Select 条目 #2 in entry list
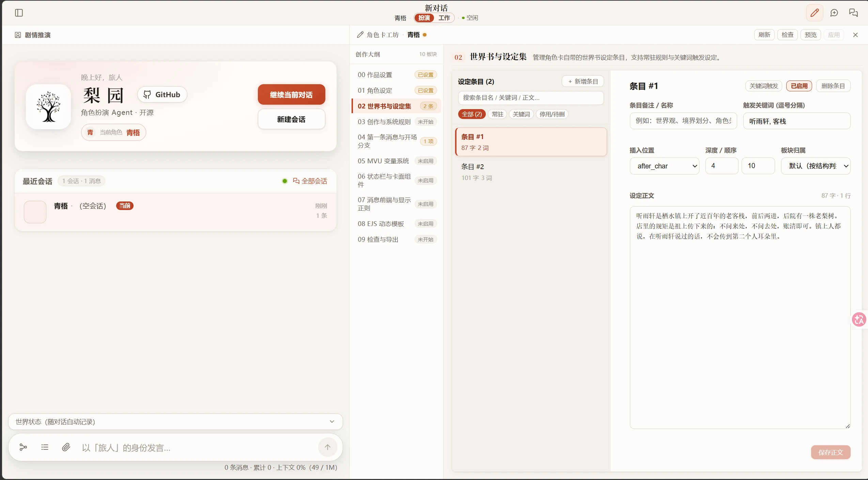This screenshot has width=868, height=480. (531, 172)
